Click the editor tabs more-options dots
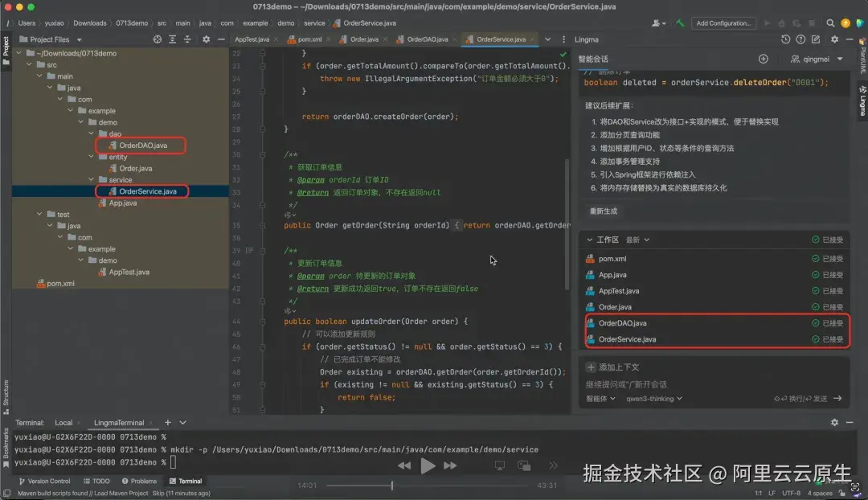The image size is (868, 500). pos(563,39)
